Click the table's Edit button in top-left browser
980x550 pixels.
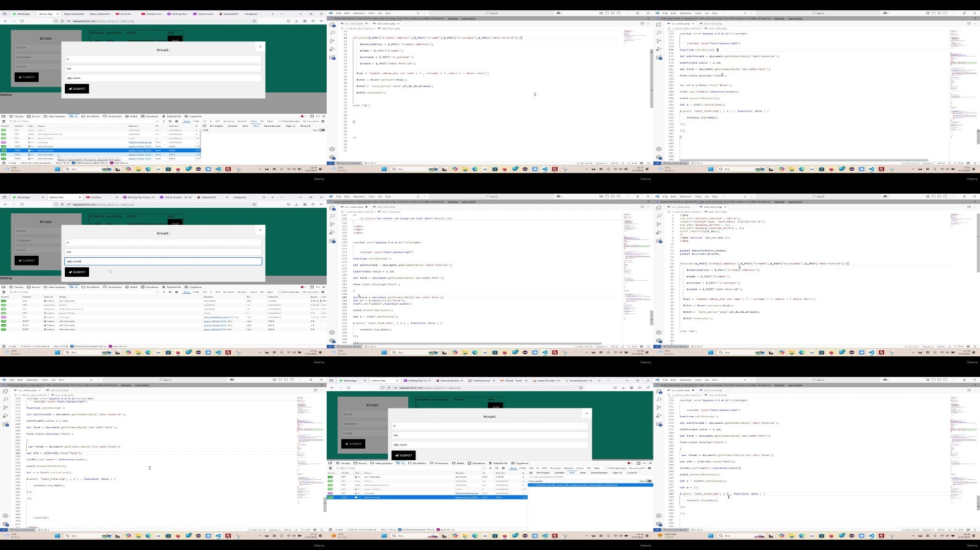(175, 40)
